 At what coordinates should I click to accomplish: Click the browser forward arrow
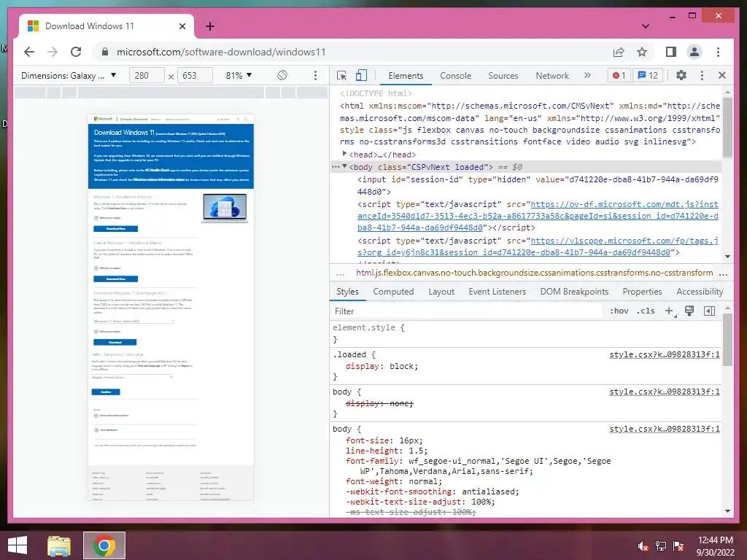pos(53,52)
